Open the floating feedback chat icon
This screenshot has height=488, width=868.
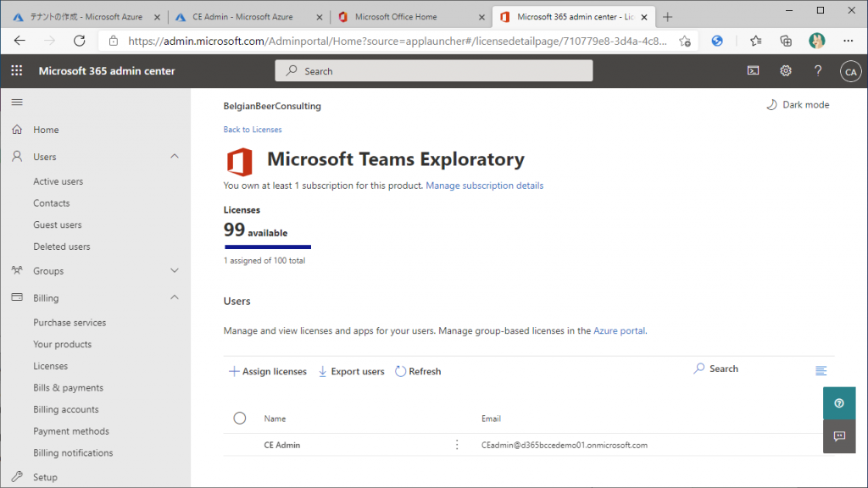tap(839, 436)
